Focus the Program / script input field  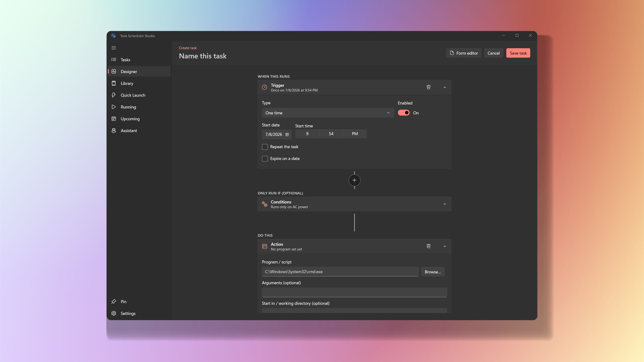tap(340, 272)
